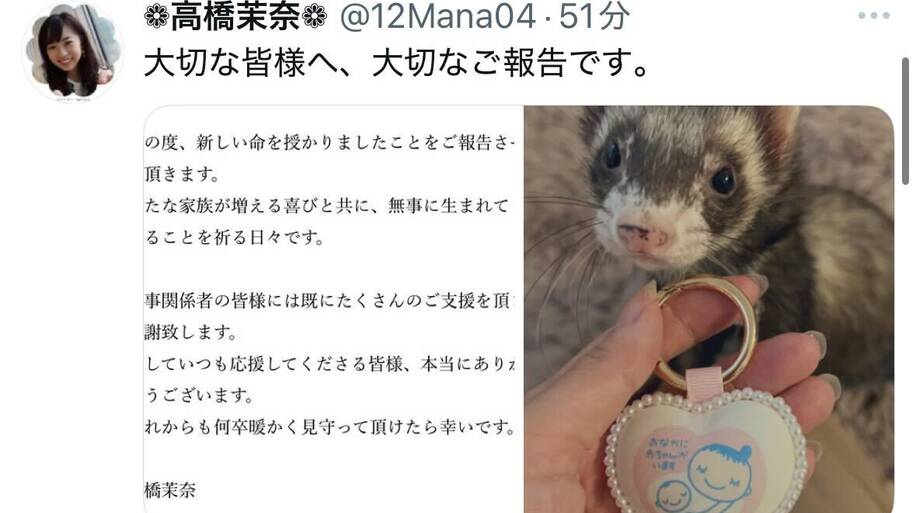Click the vertical scrollbar thumb
The image size is (912, 513).
pos(906,121)
